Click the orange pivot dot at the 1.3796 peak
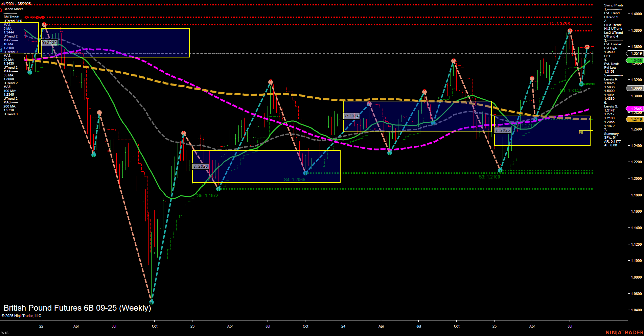644x336 pixels. point(570,30)
